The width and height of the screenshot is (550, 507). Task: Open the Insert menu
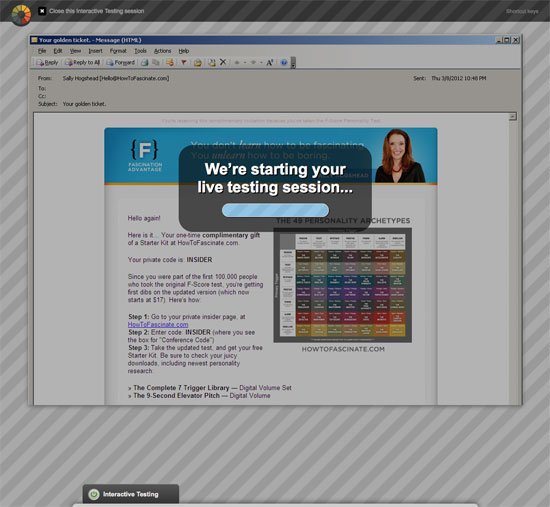point(95,51)
